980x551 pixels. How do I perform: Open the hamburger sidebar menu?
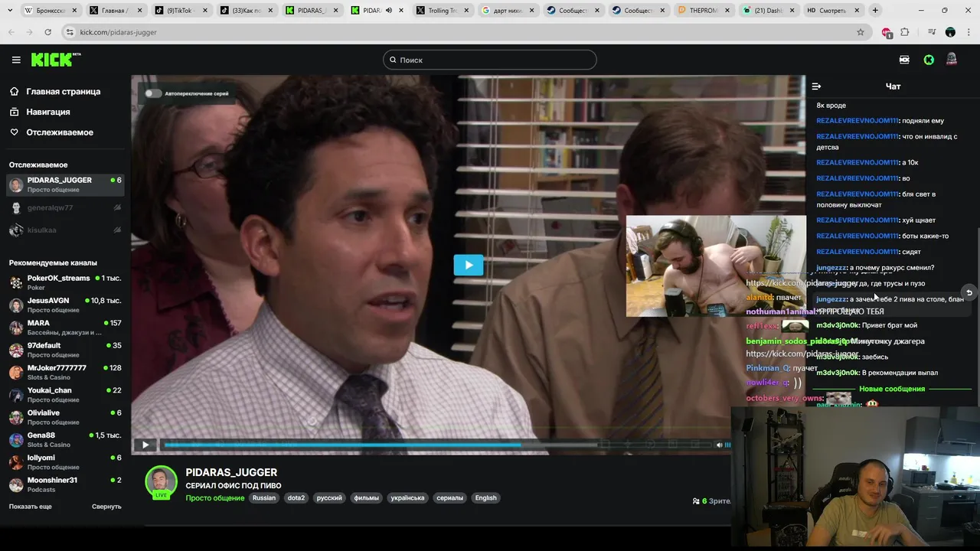point(16,60)
